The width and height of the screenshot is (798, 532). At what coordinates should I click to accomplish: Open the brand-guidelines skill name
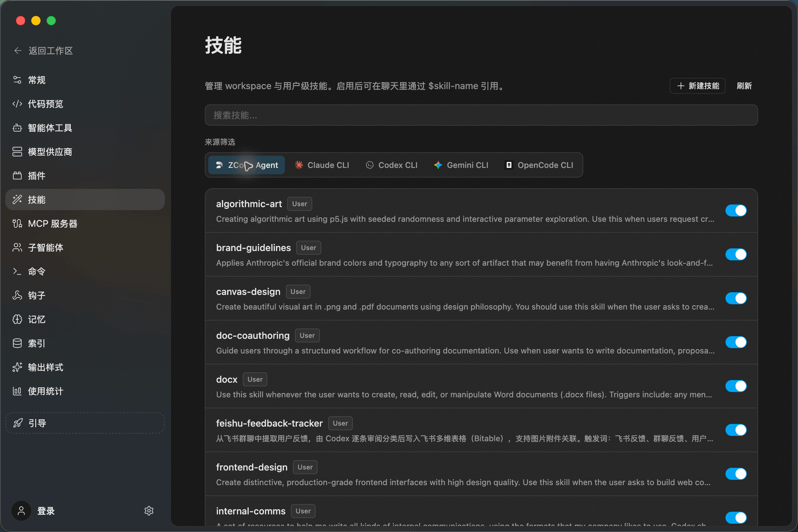pos(253,248)
